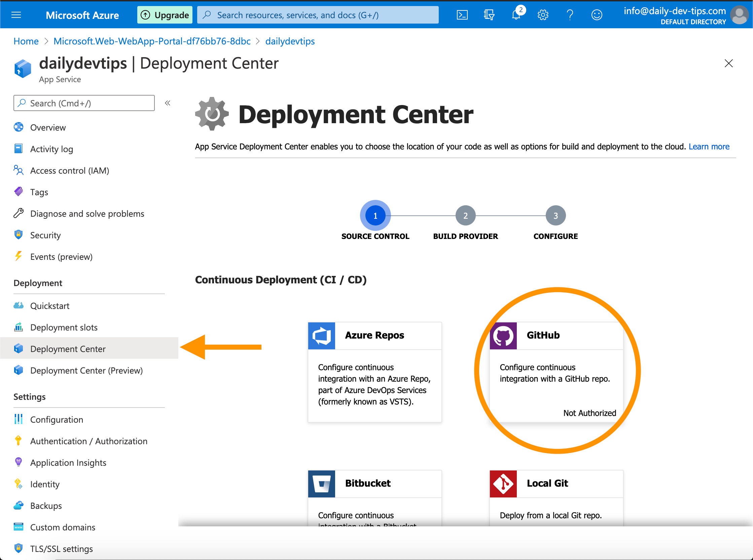The image size is (753, 560).
Task: Select the Bitbucket source control icon
Action: 321,484
